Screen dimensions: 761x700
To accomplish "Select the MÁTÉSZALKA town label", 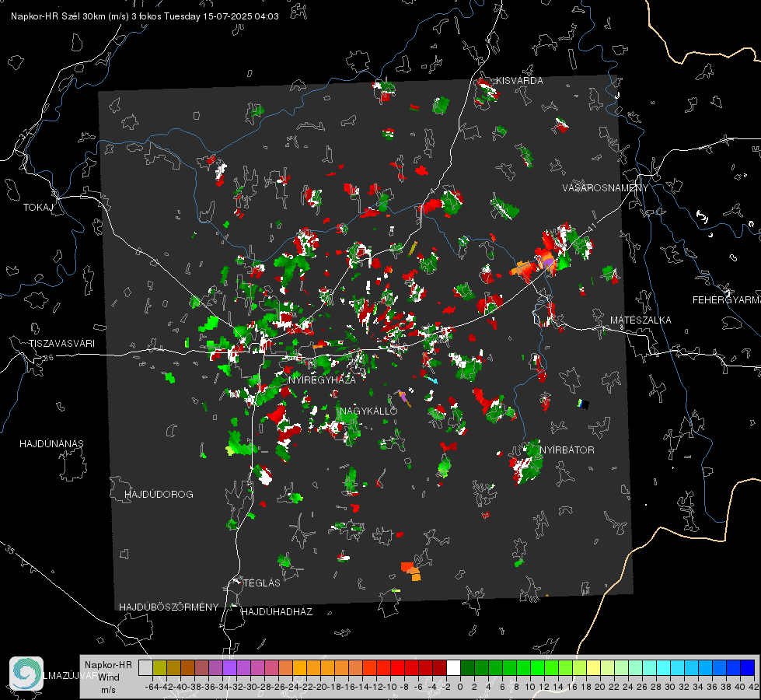I will tap(641, 320).
